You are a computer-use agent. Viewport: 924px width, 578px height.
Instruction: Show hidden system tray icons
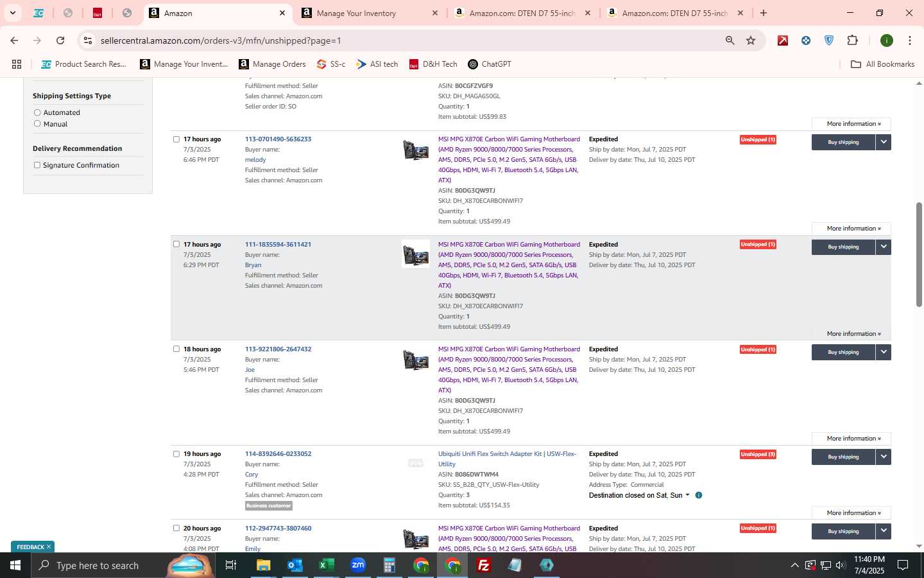794,565
